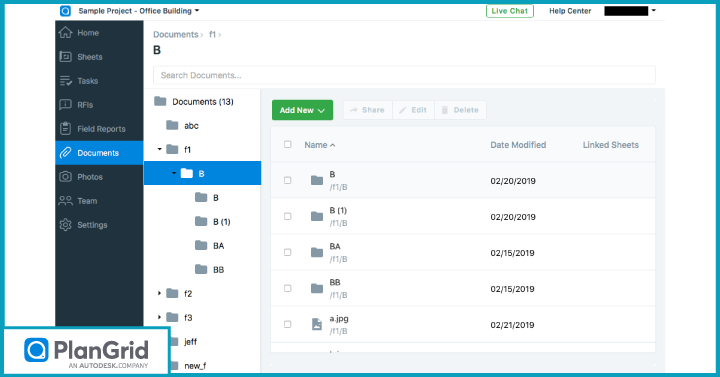This screenshot has height=377, width=720.
Task: Open folder B (1) in the file list
Action: [x=338, y=210]
